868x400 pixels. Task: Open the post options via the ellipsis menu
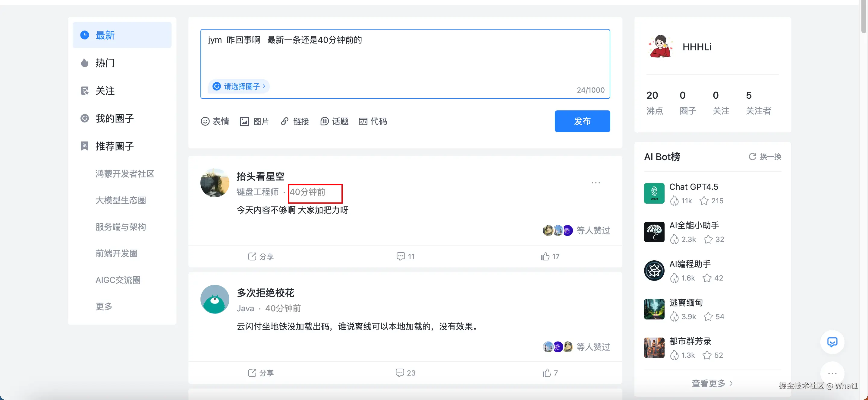point(596,183)
